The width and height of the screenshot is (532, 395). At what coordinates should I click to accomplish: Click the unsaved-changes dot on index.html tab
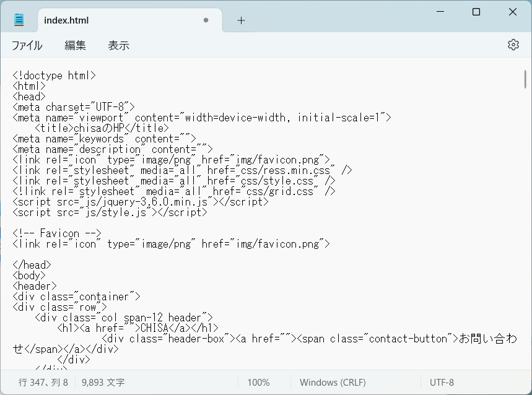tap(206, 20)
